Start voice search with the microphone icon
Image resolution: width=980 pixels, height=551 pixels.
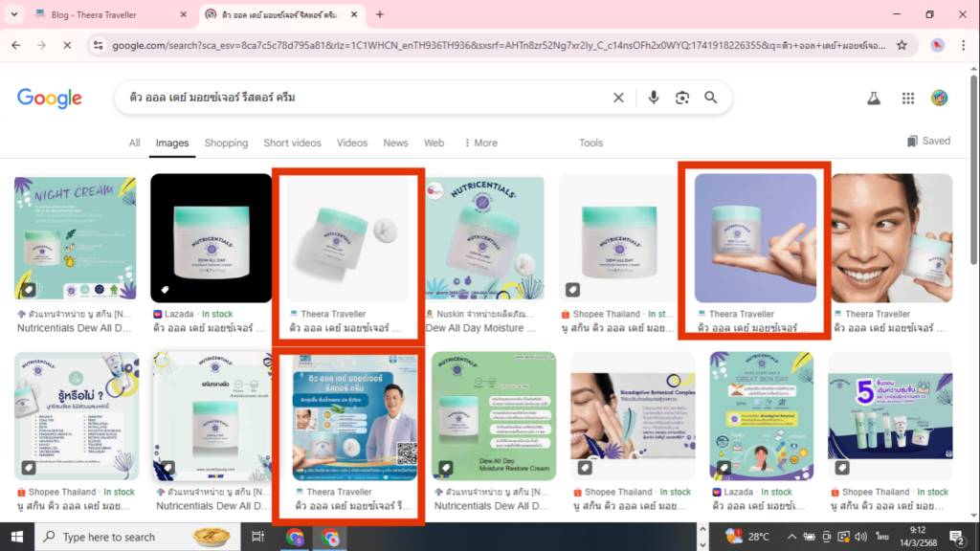pos(653,97)
